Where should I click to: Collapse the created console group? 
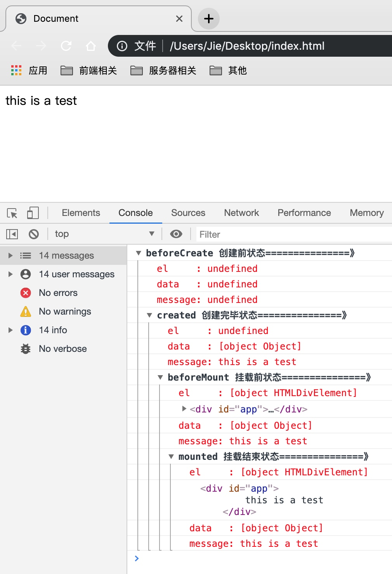point(149,315)
